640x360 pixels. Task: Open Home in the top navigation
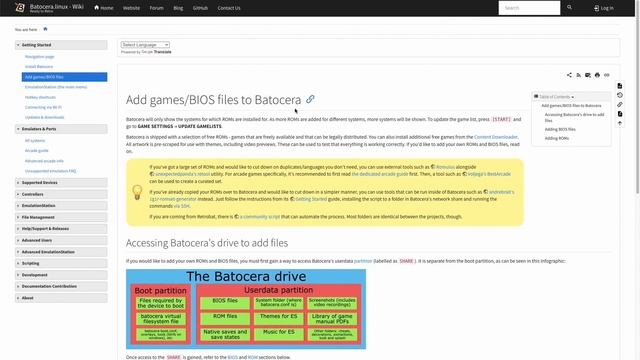[x=104, y=8]
